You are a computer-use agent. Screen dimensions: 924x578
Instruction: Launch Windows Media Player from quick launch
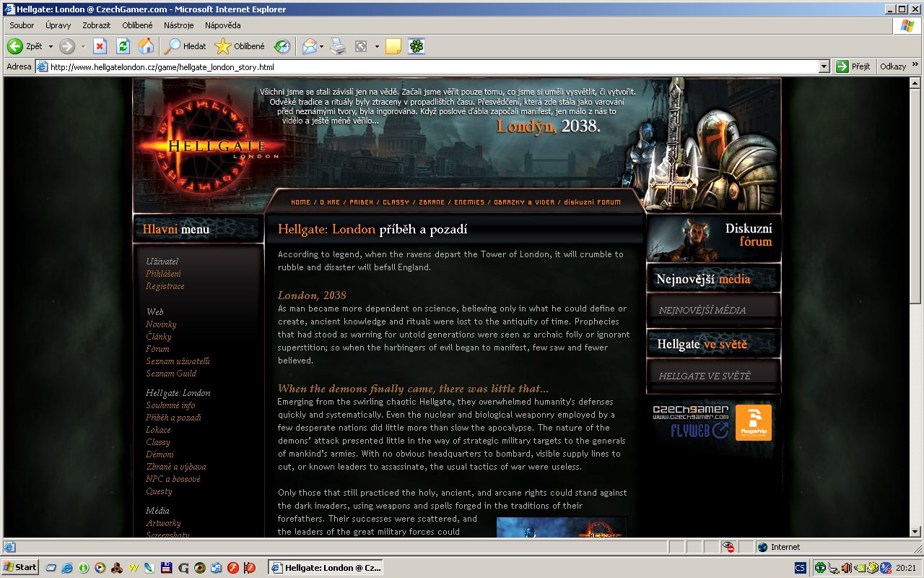(x=100, y=568)
